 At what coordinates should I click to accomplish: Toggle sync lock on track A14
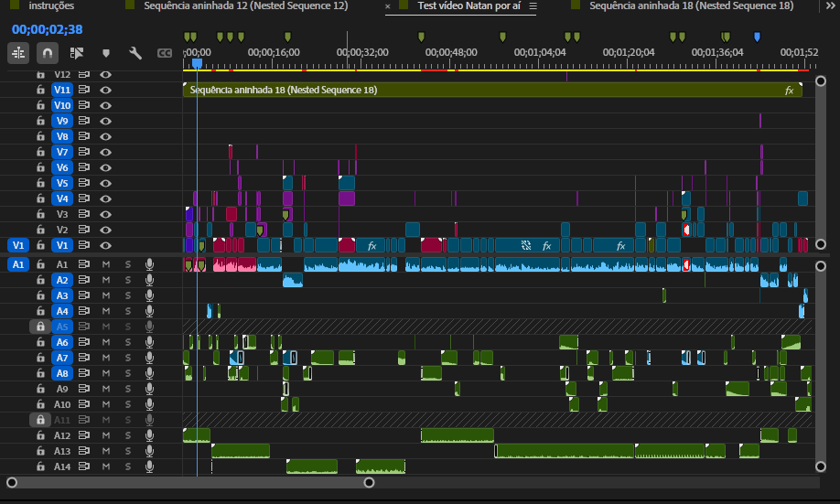coord(84,466)
